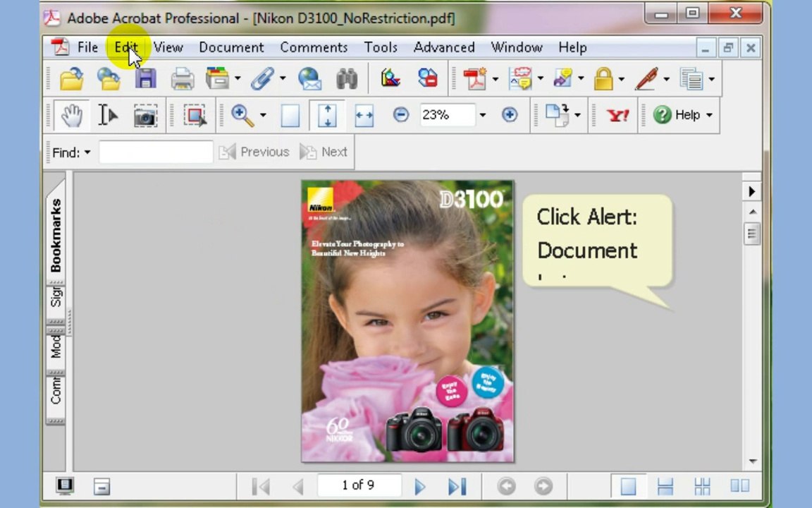Go to the next page arrow

tap(419, 486)
